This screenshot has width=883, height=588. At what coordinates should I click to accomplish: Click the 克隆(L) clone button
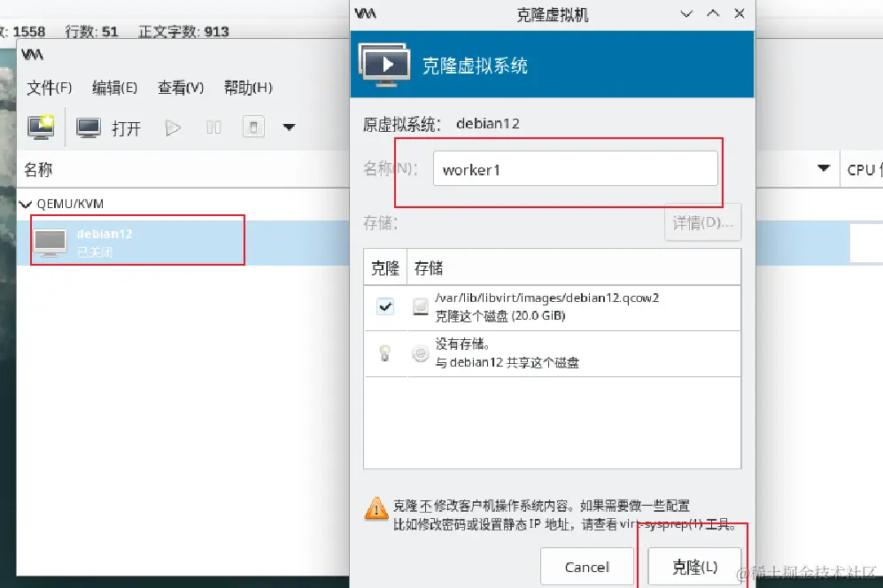695,567
